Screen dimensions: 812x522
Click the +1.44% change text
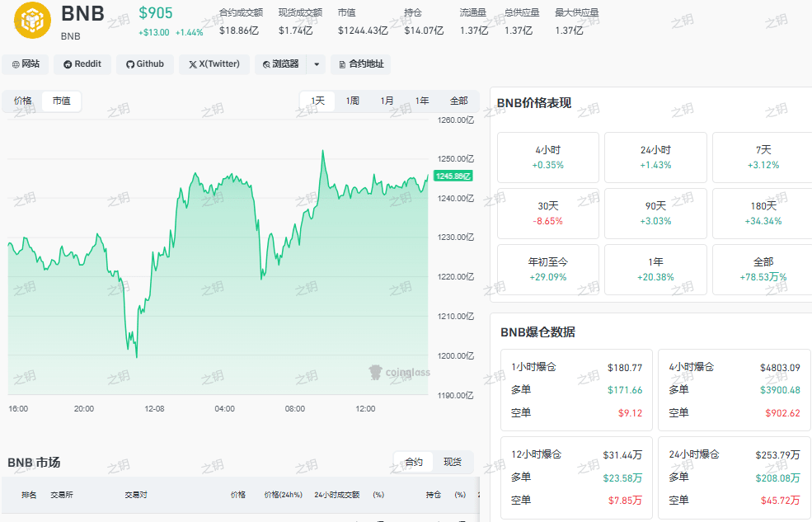point(189,33)
